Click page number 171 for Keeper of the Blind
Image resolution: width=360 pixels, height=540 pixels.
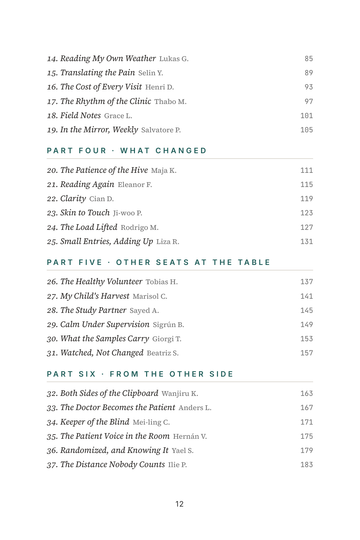(x=307, y=422)
